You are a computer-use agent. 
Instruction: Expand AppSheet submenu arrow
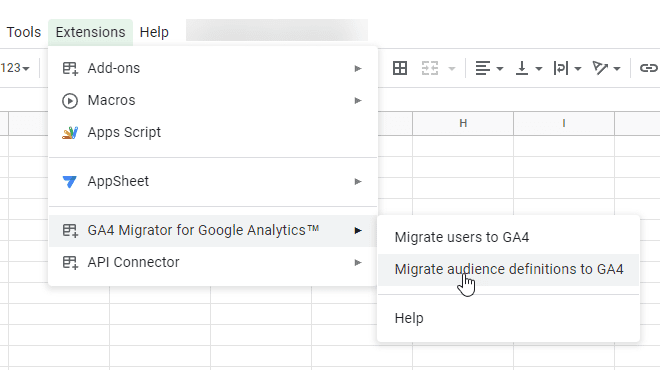pos(358,181)
